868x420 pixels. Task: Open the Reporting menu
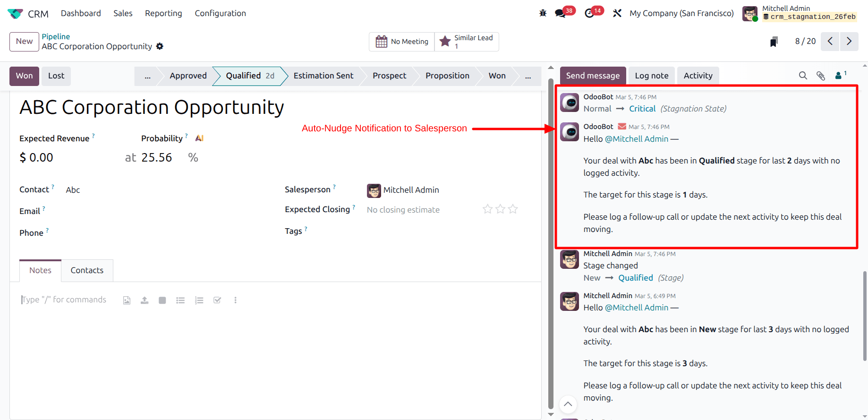(x=163, y=13)
